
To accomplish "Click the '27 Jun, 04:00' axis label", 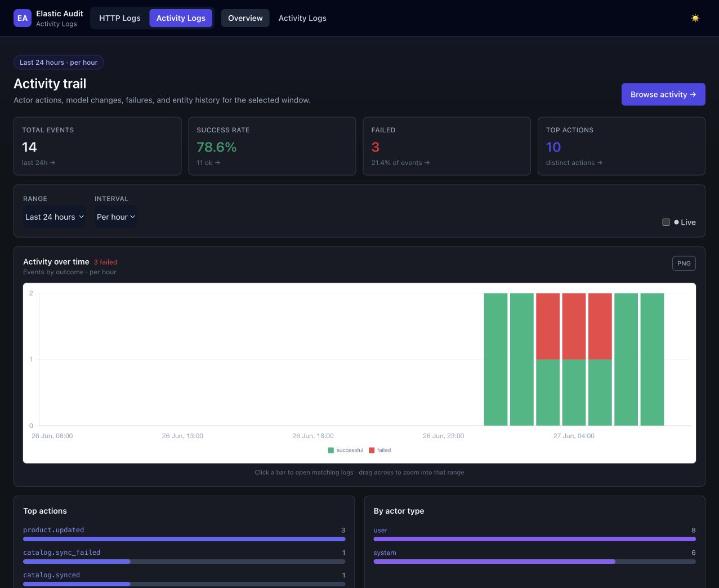I will click(574, 436).
